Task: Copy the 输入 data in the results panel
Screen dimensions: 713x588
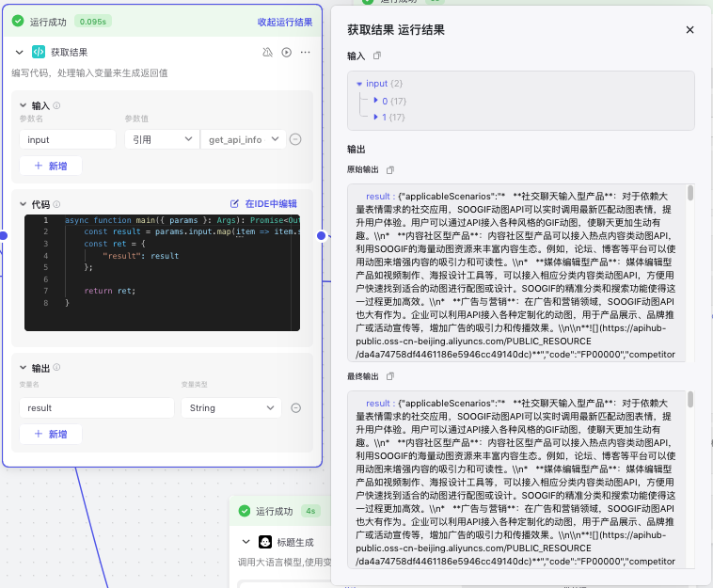Action: 377,56
